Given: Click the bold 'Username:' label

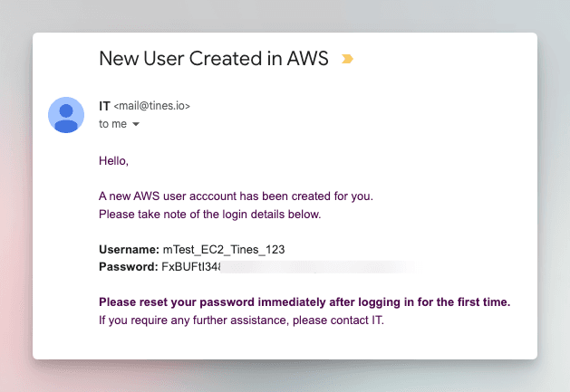Looking at the screenshot, I should [129, 250].
